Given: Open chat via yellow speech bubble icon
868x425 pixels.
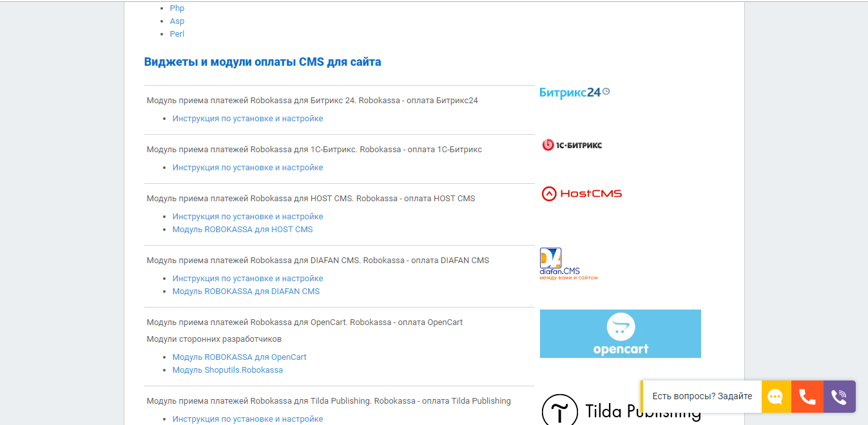Looking at the screenshot, I should [775, 397].
